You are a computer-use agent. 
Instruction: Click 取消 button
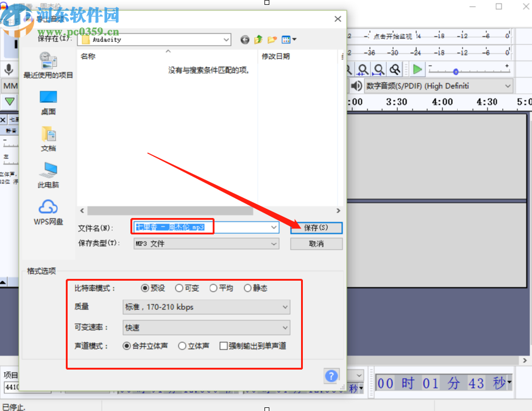tap(316, 244)
